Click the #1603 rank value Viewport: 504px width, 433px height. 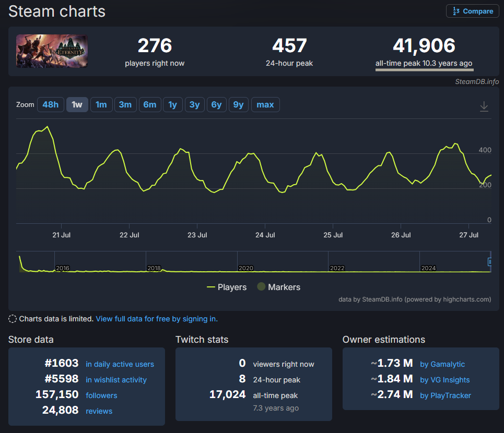[62, 363]
